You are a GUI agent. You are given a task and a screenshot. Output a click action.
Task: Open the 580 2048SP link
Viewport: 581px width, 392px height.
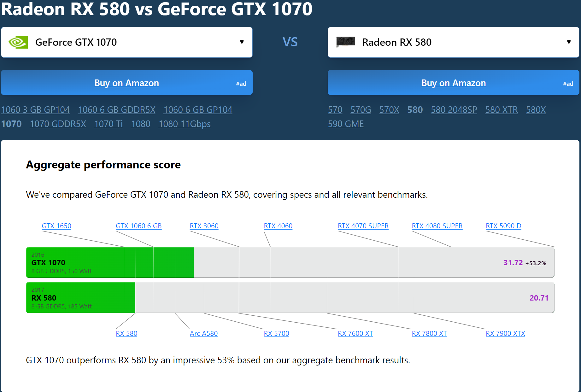[454, 110]
